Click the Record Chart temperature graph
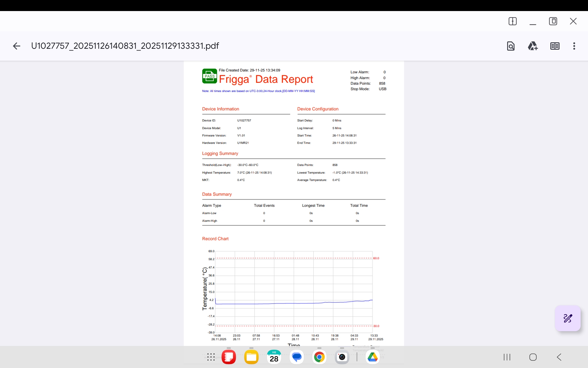Screen dimensions: 588x368 click(293, 292)
